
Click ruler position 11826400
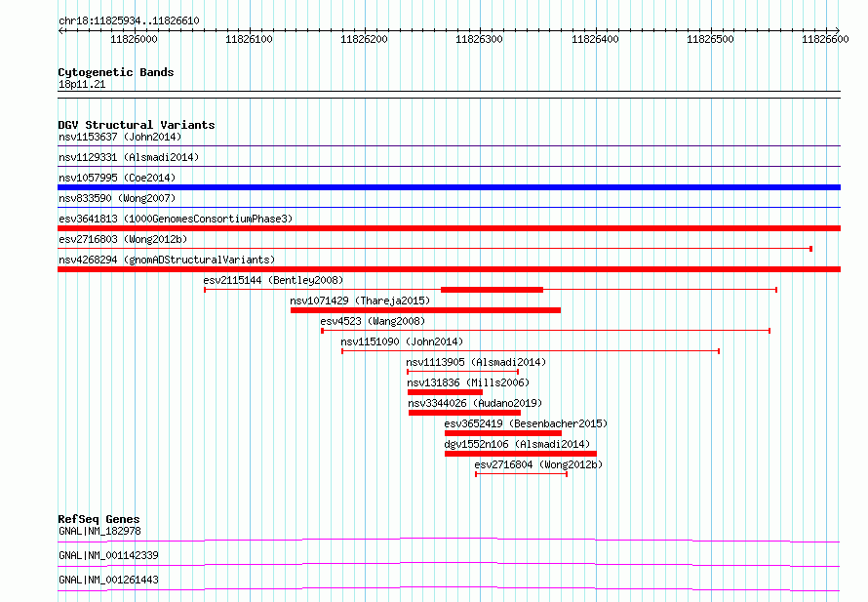coord(595,39)
